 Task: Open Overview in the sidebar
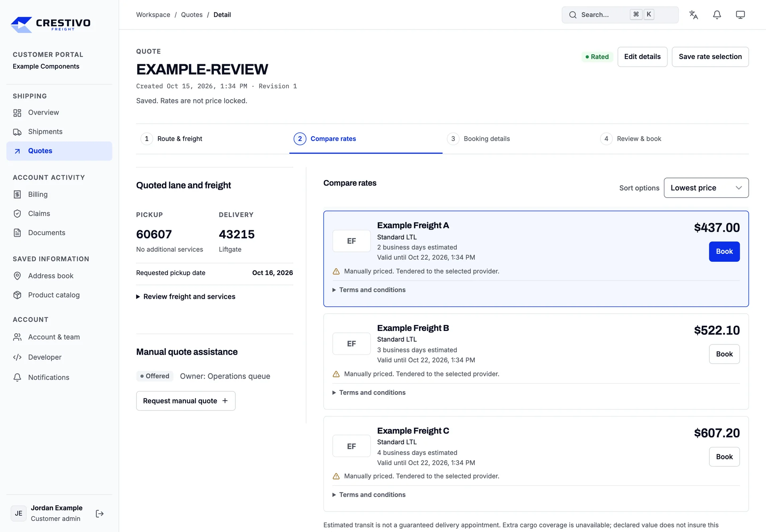coord(59,113)
